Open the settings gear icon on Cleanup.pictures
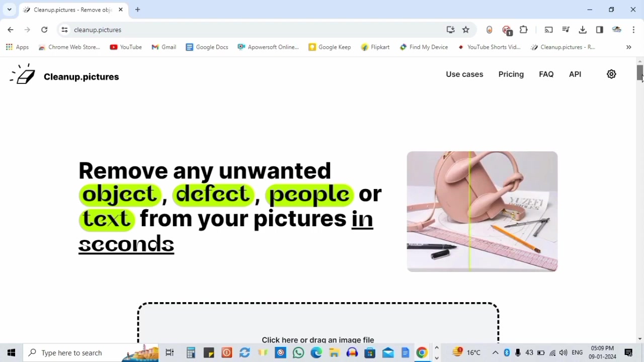This screenshot has height=362, width=644. point(611,74)
